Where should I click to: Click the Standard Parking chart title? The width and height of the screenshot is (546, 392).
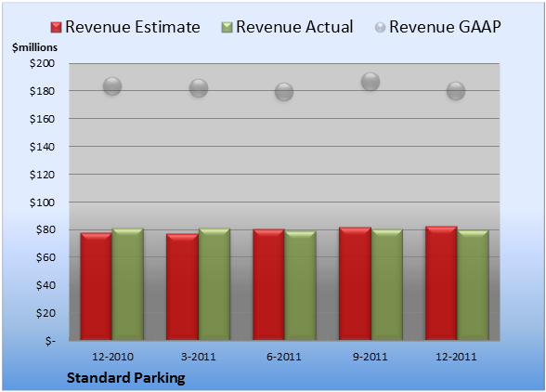tap(125, 378)
